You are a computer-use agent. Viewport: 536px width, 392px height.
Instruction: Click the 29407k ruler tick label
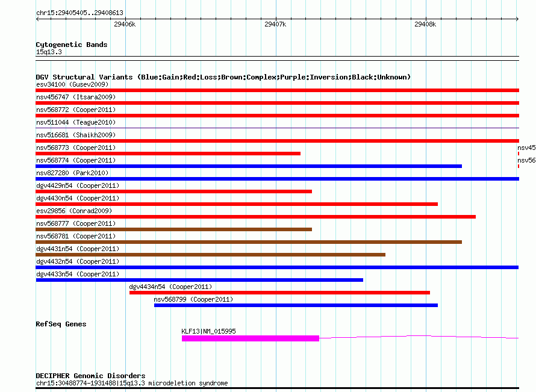tap(275, 24)
